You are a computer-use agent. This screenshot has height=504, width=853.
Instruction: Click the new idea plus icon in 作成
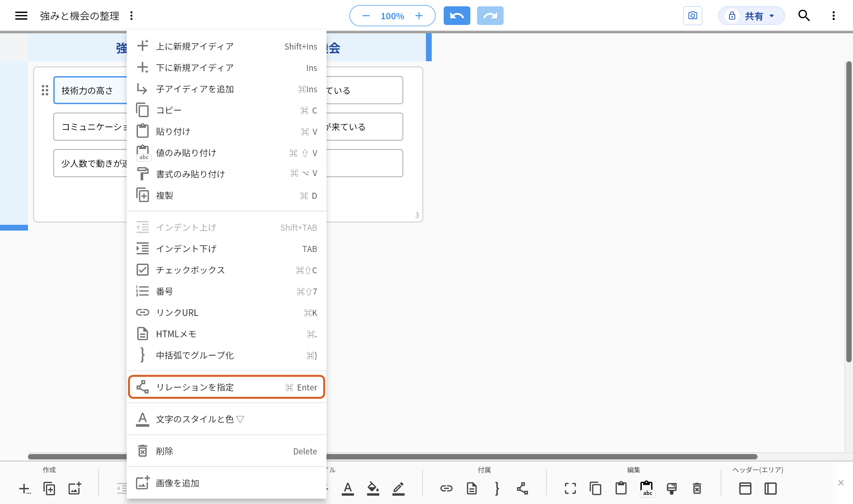click(24, 489)
